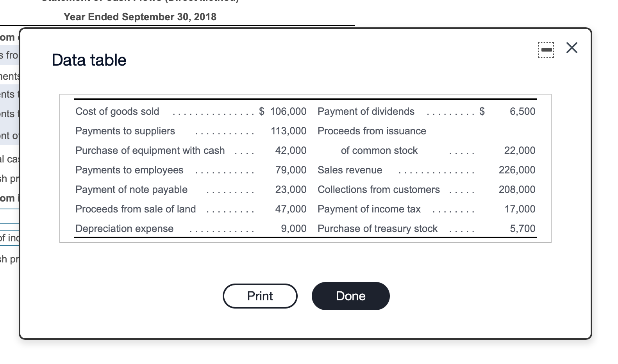Screen dimensions: 618x364
Task: Select the Payment of dividends label
Action: 366,111
